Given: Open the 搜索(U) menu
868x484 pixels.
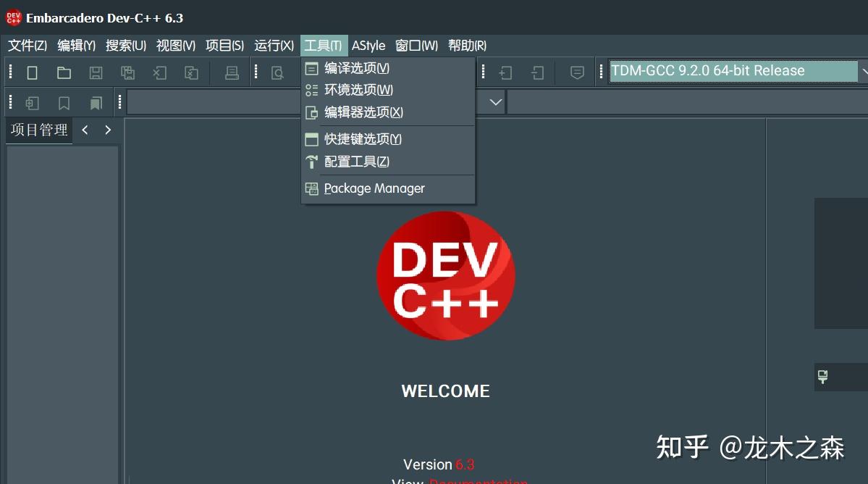Looking at the screenshot, I should pos(126,46).
